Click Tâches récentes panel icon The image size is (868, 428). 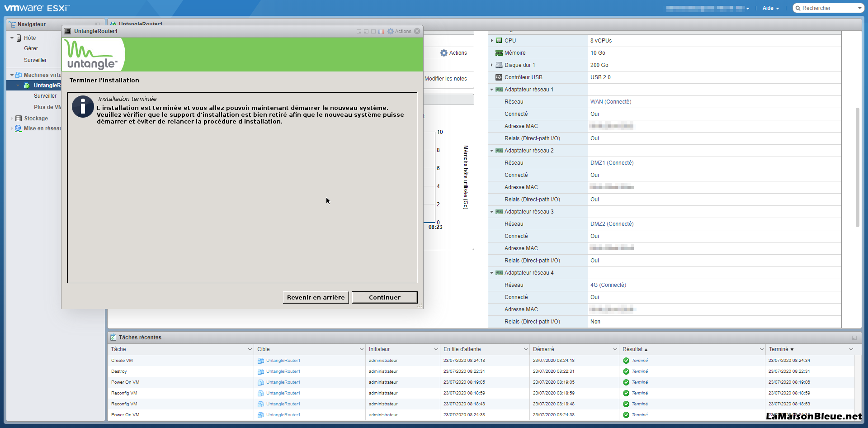pyautogui.click(x=113, y=338)
